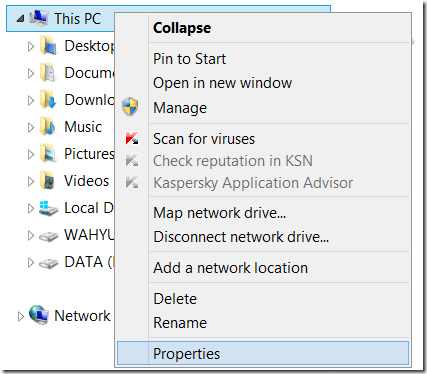Choose Rename from the context menu

coord(263,323)
